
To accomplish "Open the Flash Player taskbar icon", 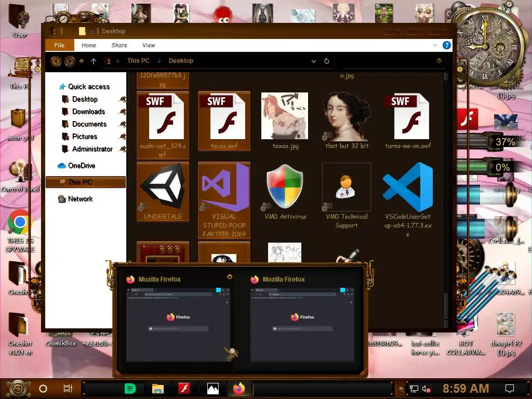I will 184,389.
